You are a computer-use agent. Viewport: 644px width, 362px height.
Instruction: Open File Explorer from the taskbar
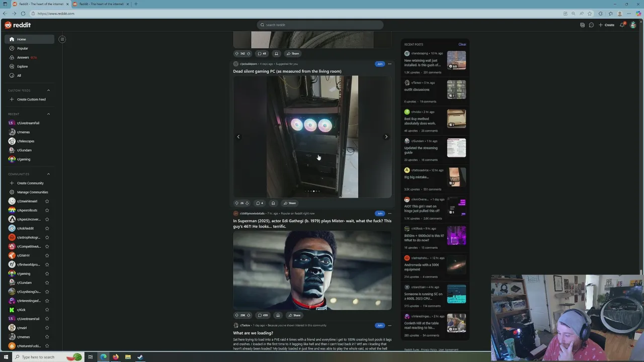coord(128,357)
